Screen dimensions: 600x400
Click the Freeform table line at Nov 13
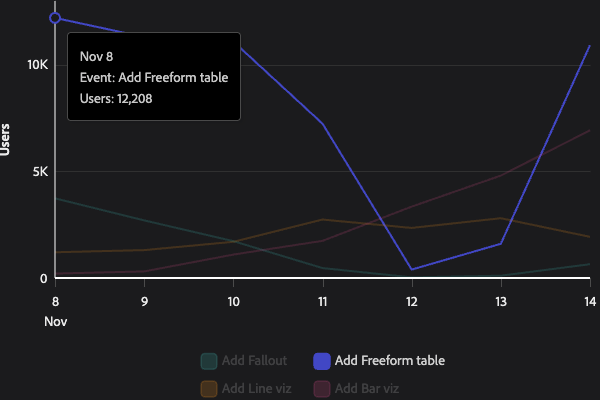point(501,244)
